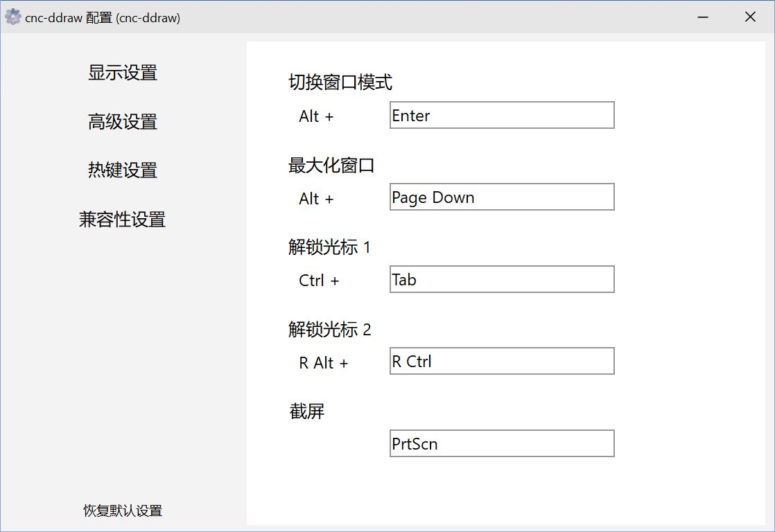This screenshot has width=775, height=532.
Task: Close the cnc-ddraw configuration window
Action: 750,17
